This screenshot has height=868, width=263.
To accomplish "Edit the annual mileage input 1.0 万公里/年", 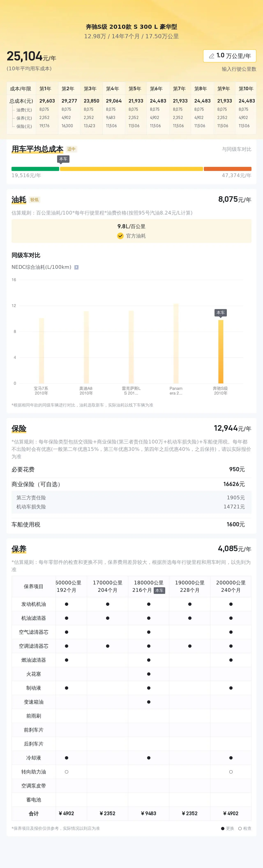I will click(x=230, y=56).
